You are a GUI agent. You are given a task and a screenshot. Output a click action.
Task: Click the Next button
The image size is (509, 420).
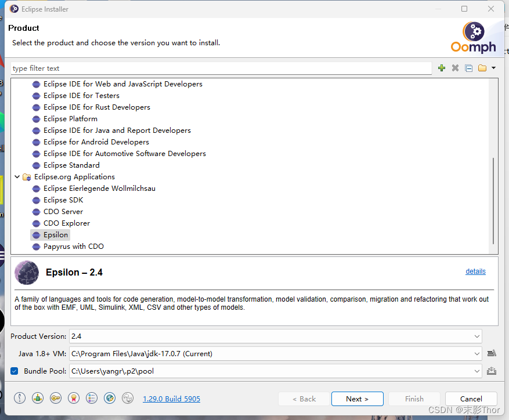[x=357, y=399]
